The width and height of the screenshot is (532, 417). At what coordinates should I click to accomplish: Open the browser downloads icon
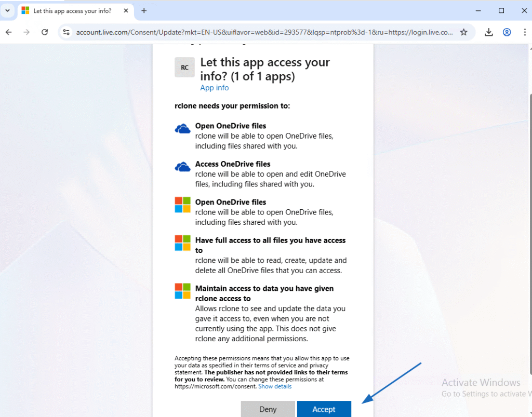click(488, 32)
